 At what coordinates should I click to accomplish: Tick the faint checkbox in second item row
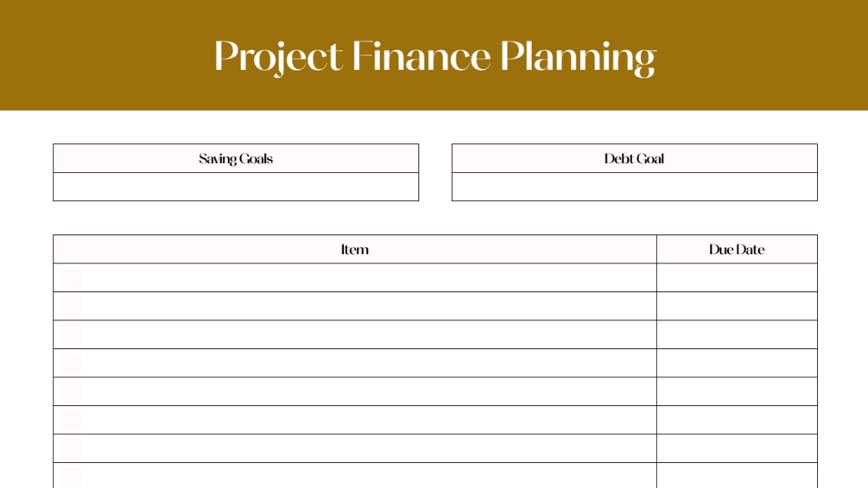coord(71,307)
